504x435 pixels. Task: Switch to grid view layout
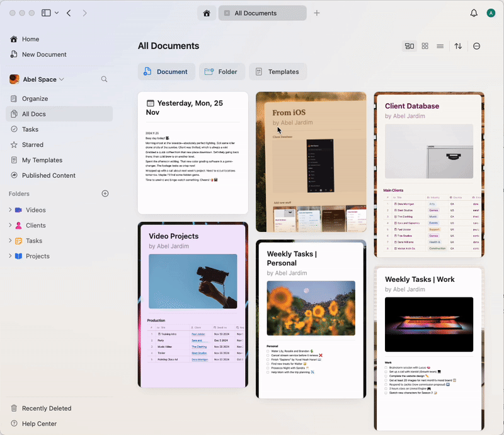point(425,45)
